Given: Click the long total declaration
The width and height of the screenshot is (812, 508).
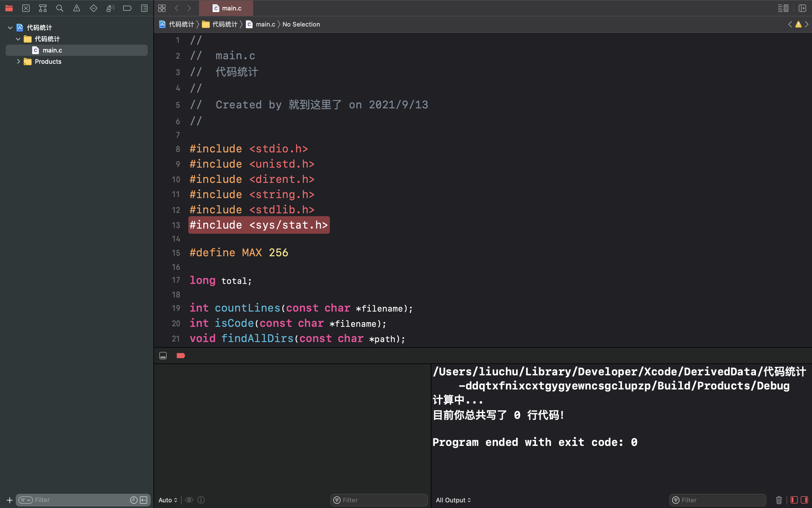Looking at the screenshot, I should pyautogui.click(x=220, y=280).
